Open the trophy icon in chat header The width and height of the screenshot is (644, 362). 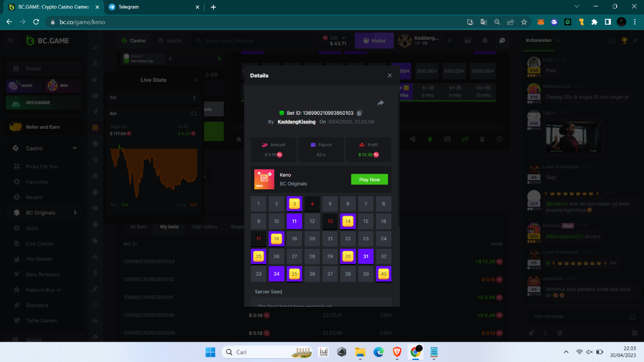[624, 41]
